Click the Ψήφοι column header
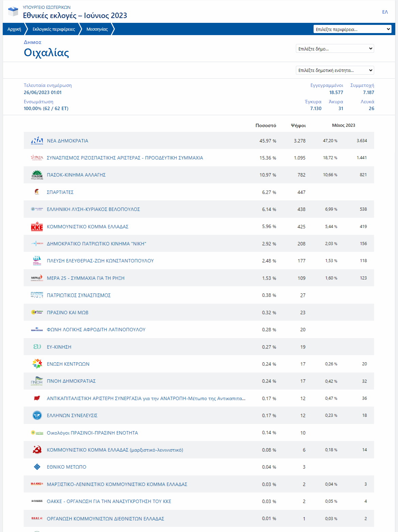Viewport: 398px width, 532px height. click(298, 125)
